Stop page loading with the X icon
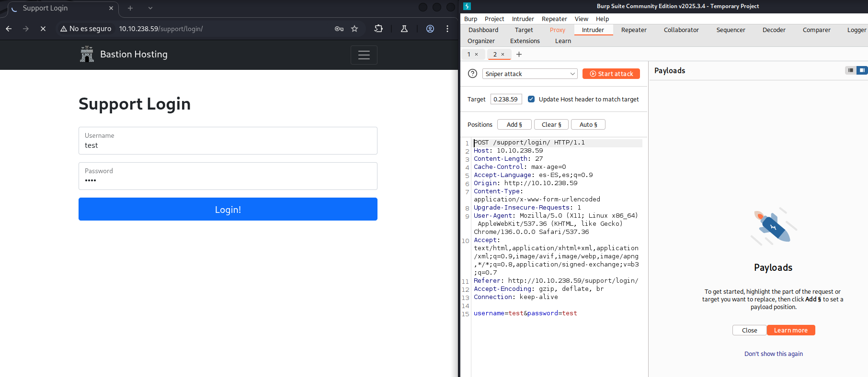Viewport: 868px width, 377px height. coord(43,29)
